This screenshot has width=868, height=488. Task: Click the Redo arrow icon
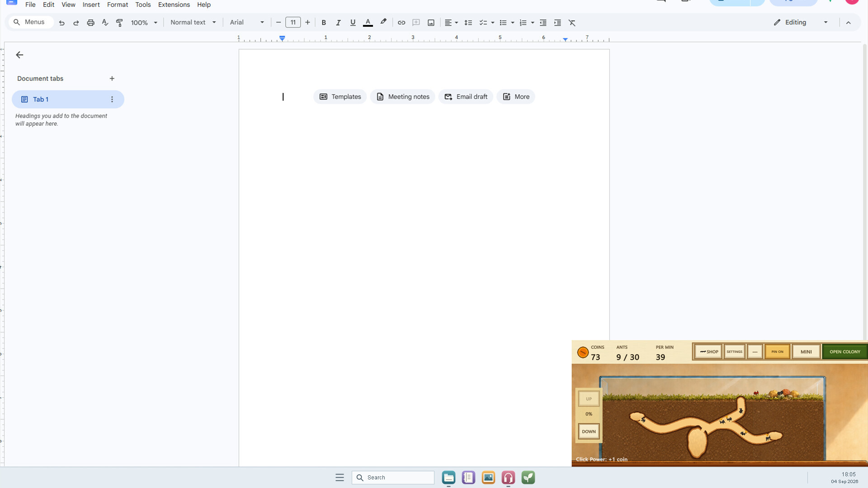(x=76, y=23)
